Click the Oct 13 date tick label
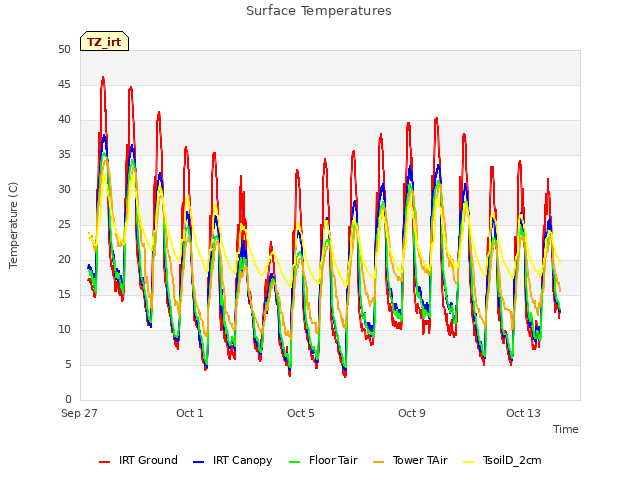 pyautogui.click(x=523, y=413)
